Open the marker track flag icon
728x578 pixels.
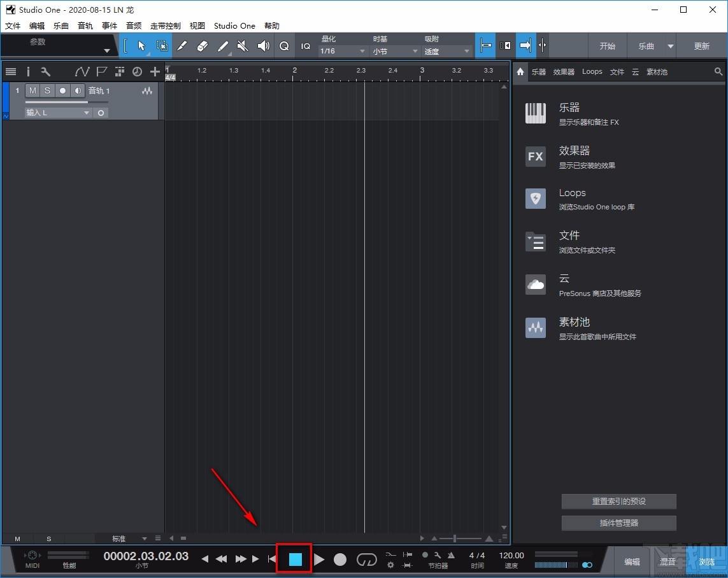tap(101, 71)
